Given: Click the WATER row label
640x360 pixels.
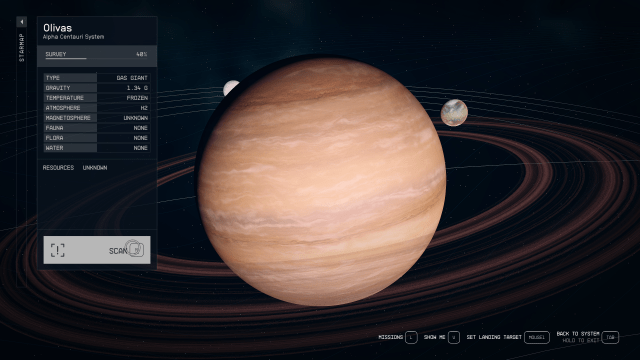Looking at the screenshot, I should (54, 148).
